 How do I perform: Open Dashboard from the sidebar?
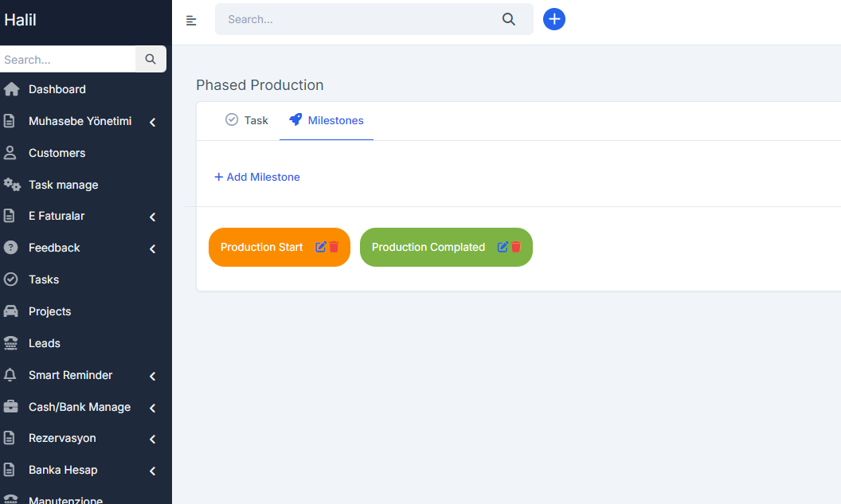(57, 89)
